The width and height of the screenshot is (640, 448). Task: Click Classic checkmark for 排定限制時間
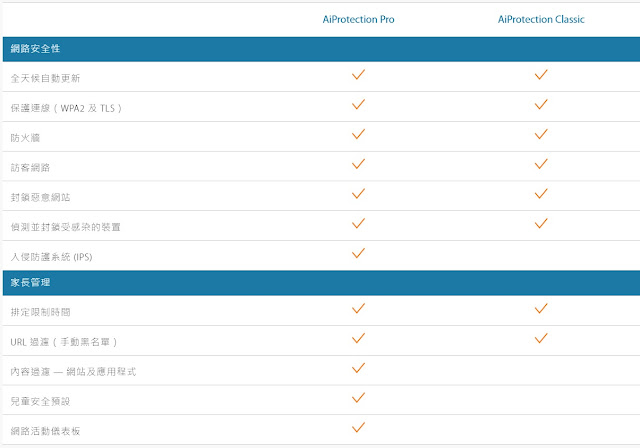(x=541, y=308)
